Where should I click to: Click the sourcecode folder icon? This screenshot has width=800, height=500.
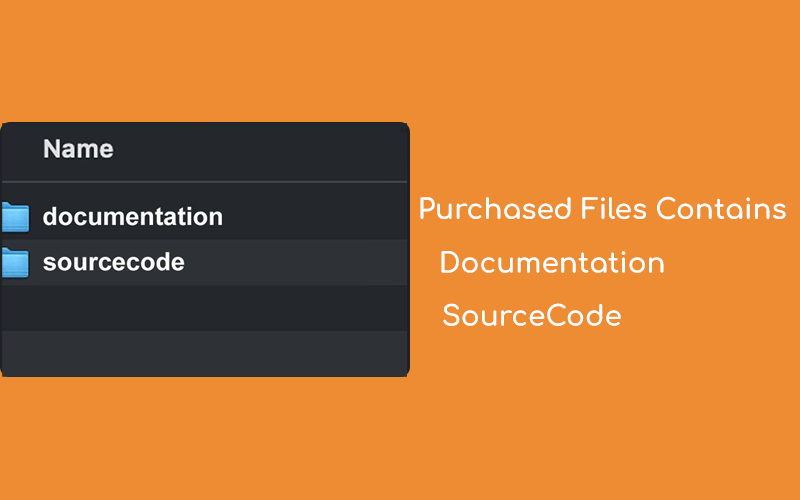15,263
